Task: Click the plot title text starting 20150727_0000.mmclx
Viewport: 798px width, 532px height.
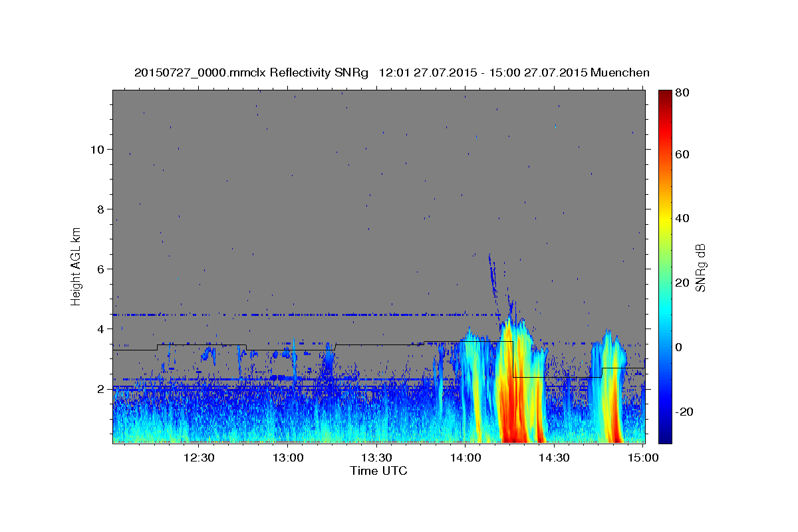Action: click(392, 72)
